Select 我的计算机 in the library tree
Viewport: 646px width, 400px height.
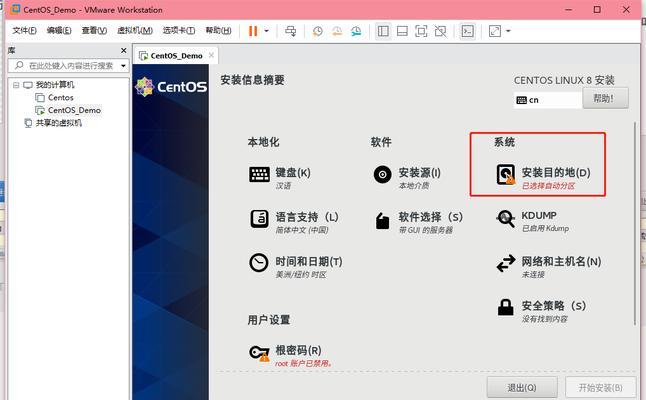(x=55, y=85)
